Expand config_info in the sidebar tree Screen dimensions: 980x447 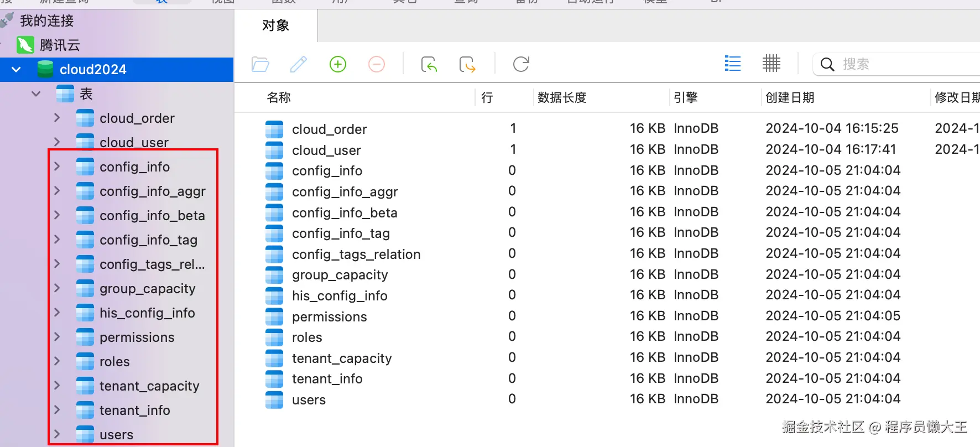(57, 167)
